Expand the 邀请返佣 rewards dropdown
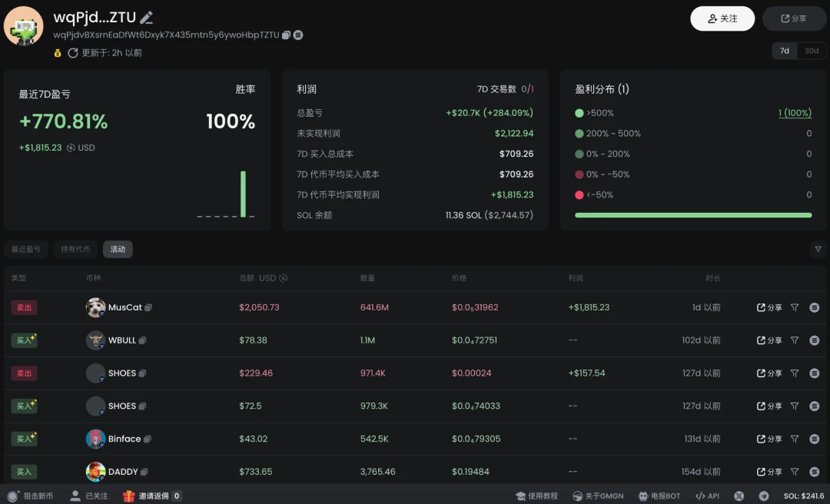 tap(151, 496)
